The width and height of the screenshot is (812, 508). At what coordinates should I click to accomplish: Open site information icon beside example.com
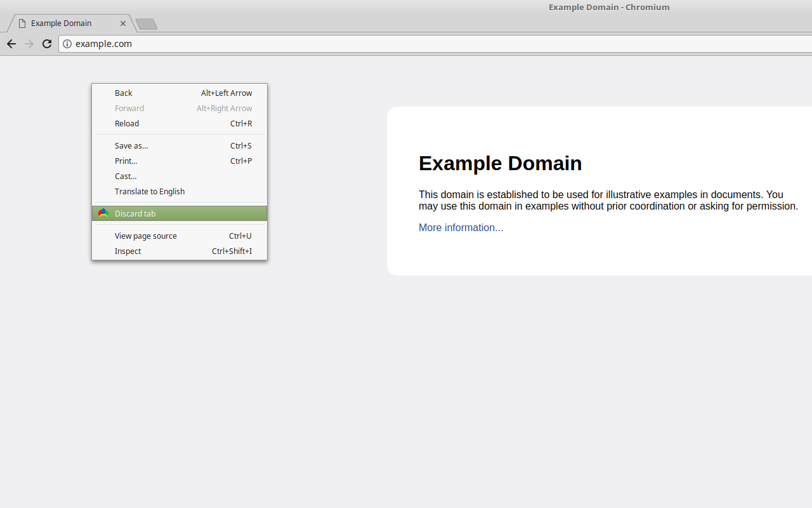coord(67,44)
